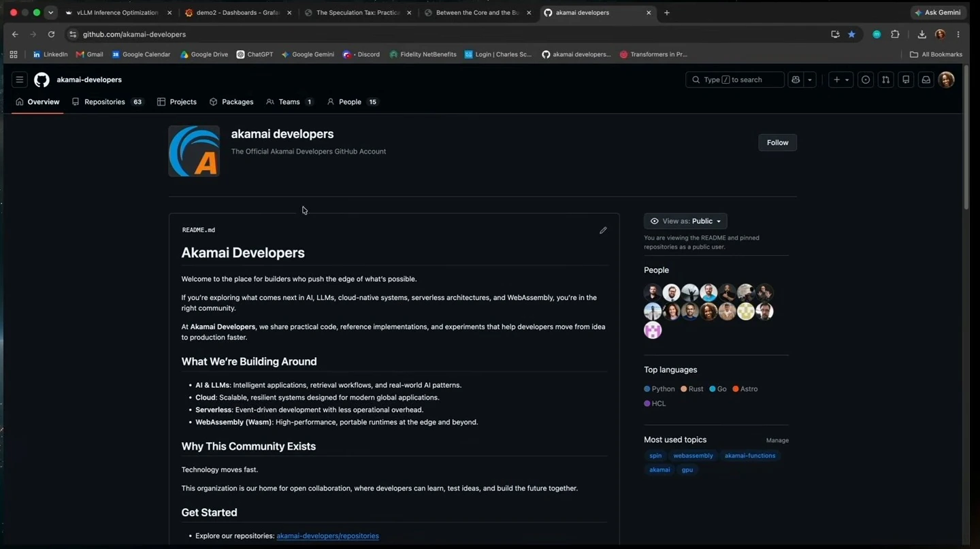This screenshot has width=980, height=549.
Task: Switch to the Projects tab
Action: [177, 102]
